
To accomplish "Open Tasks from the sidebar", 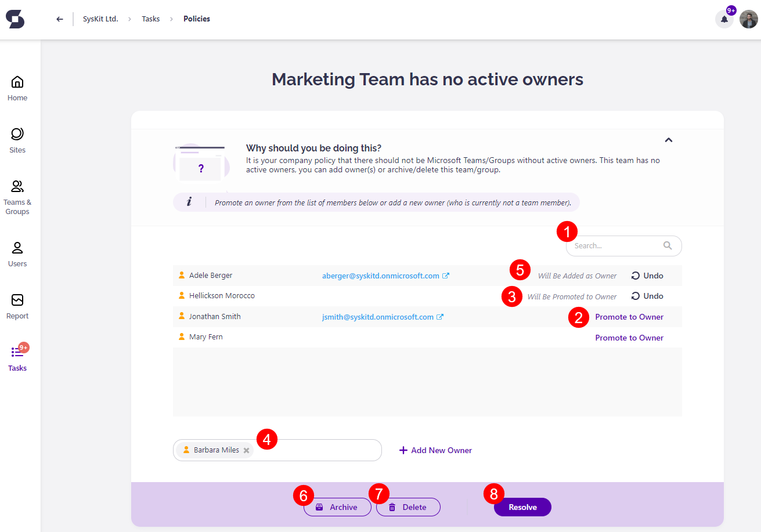I will 17,359.
